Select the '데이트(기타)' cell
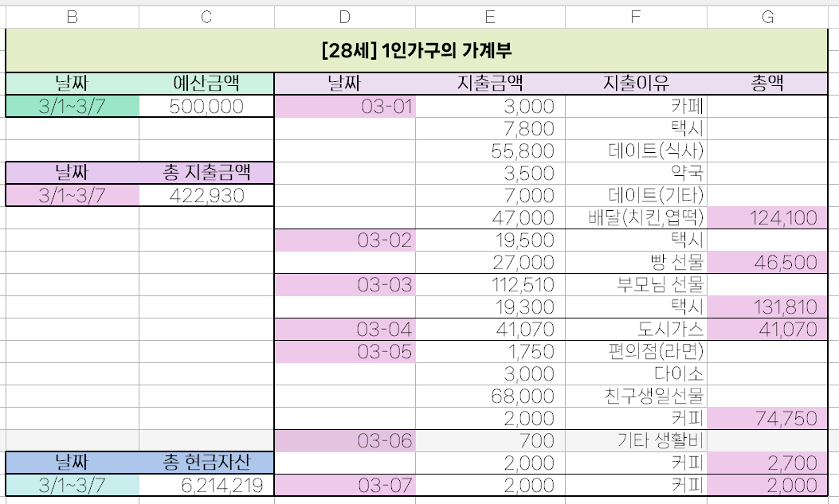839x504 pixels. coord(636,195)
